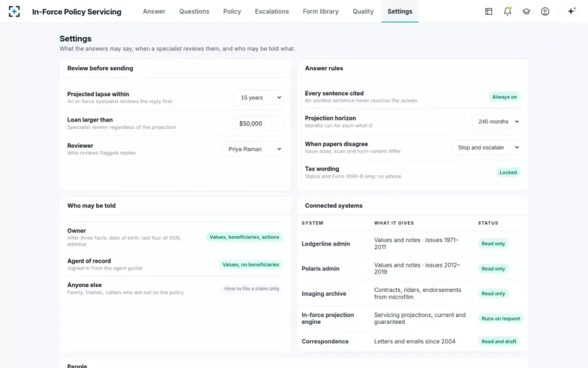Click the WHAT IT GIVES column header

pos(394,223)
